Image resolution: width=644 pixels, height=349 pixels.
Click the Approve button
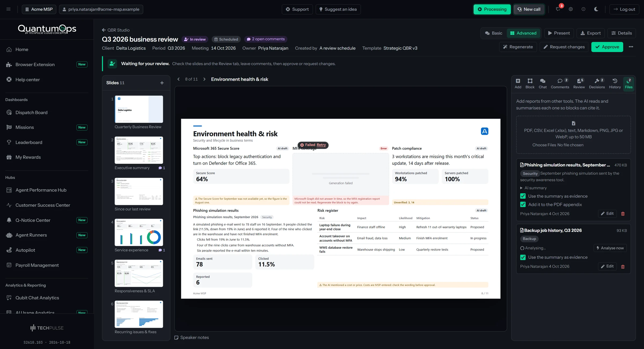[x=607, y=47]
